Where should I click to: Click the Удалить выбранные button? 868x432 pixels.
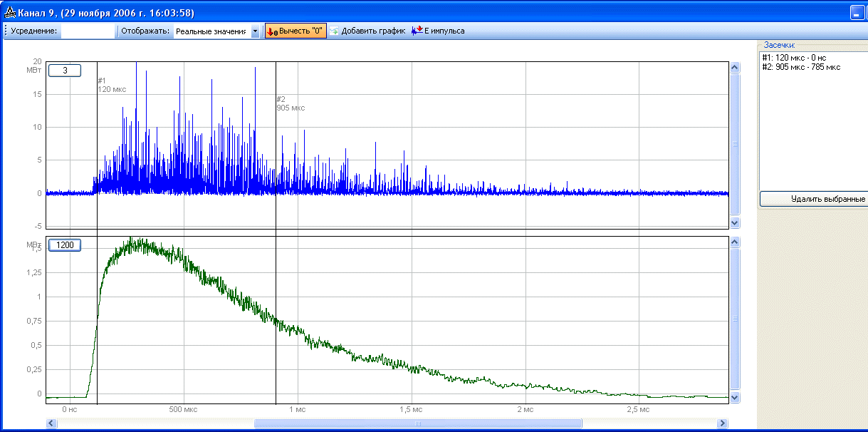click(814, 199)
